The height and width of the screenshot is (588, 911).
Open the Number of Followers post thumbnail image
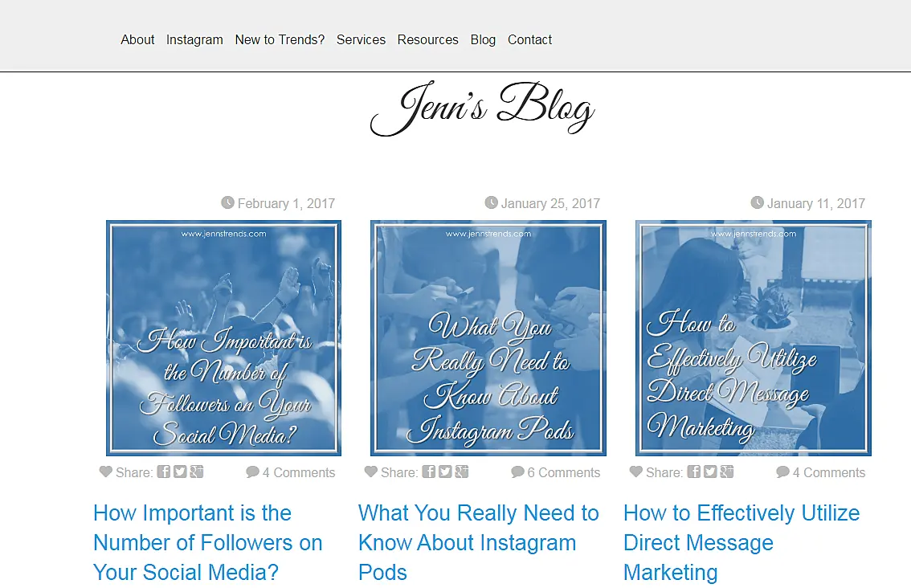click(x=223, y=337)
